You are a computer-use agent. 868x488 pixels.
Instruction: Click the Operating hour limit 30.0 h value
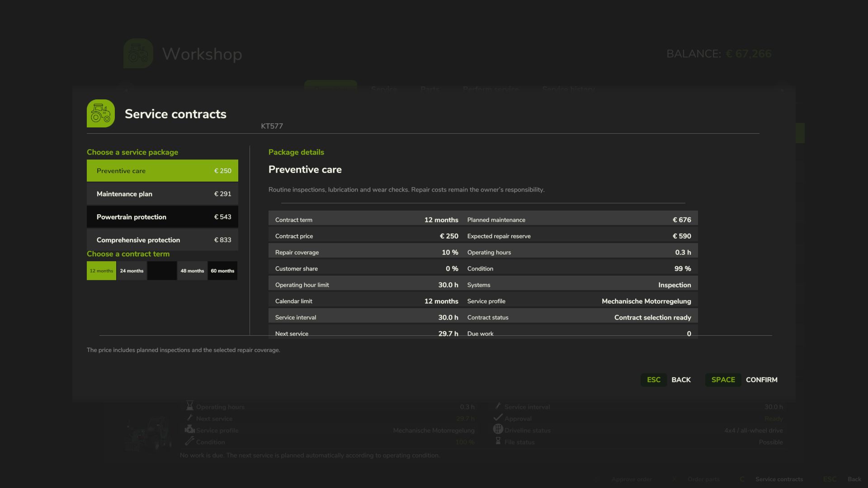[448, 285]
